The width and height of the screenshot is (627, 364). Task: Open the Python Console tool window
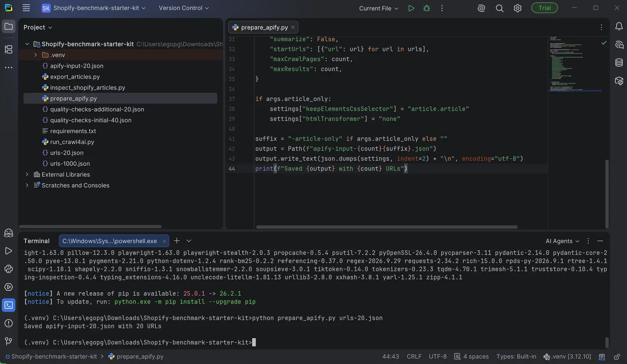point(9,269)
